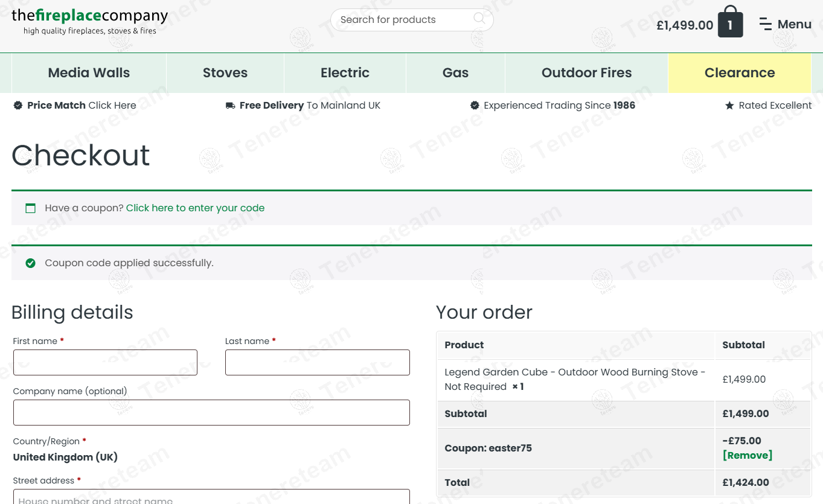
Task: Open the yellow Clearance tab
Action: (x=739, y=73)
